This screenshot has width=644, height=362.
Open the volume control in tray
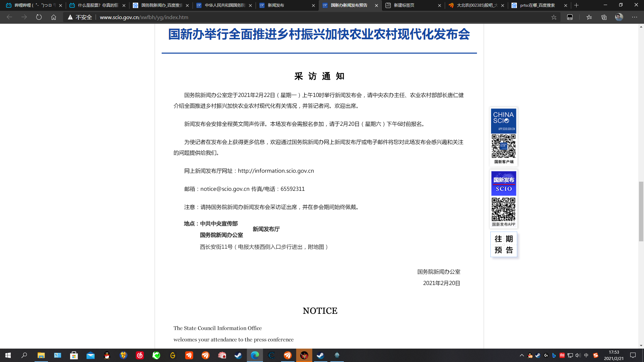click(x=578, y=355)
